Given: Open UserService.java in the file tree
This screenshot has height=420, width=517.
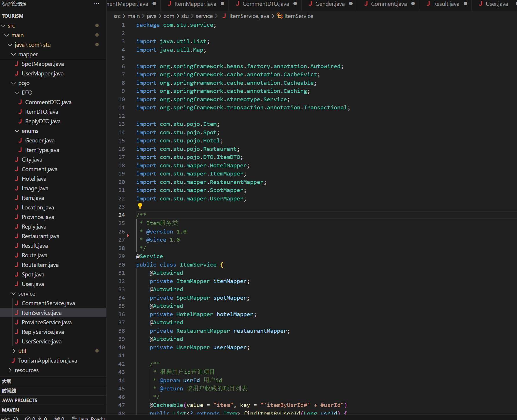Looking at the screenshot, I should (41, 341).
